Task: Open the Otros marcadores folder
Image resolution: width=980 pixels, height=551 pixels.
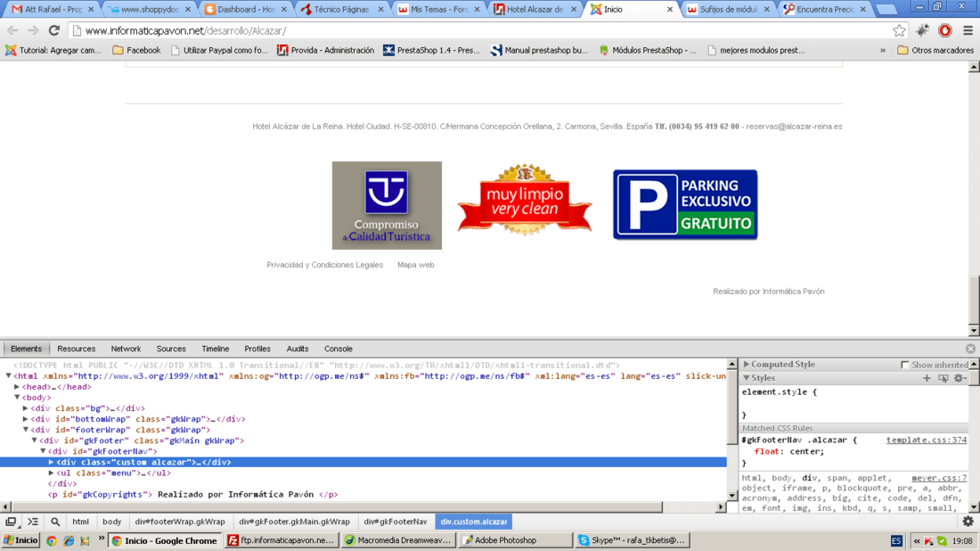Action: [x=935, y=51]
